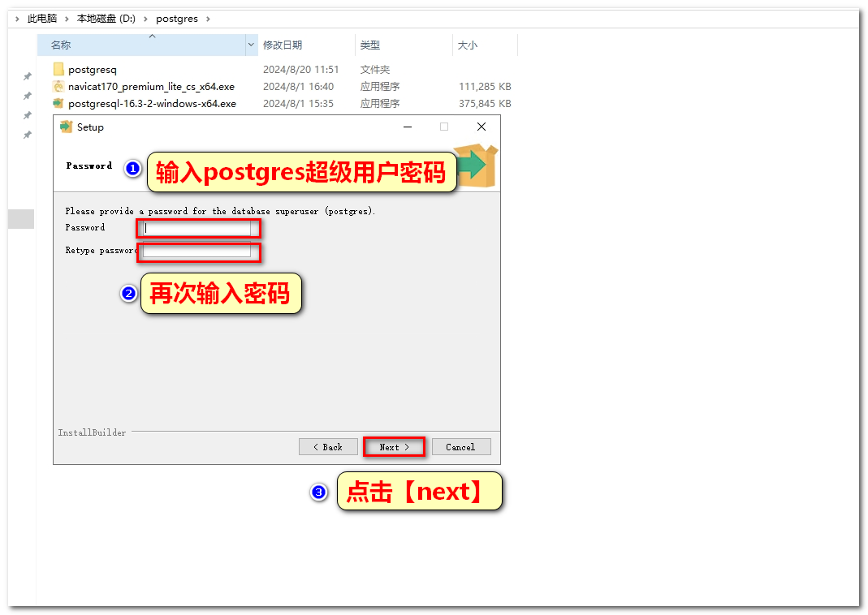
Task: Cancel the PostgreSQL installation
Action: (460, 447)
